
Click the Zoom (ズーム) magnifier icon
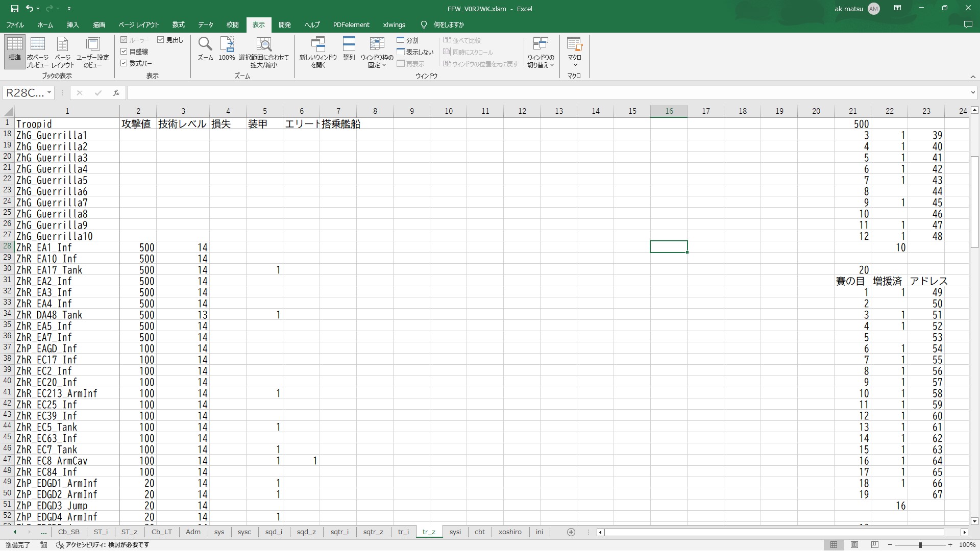[205, 45]
